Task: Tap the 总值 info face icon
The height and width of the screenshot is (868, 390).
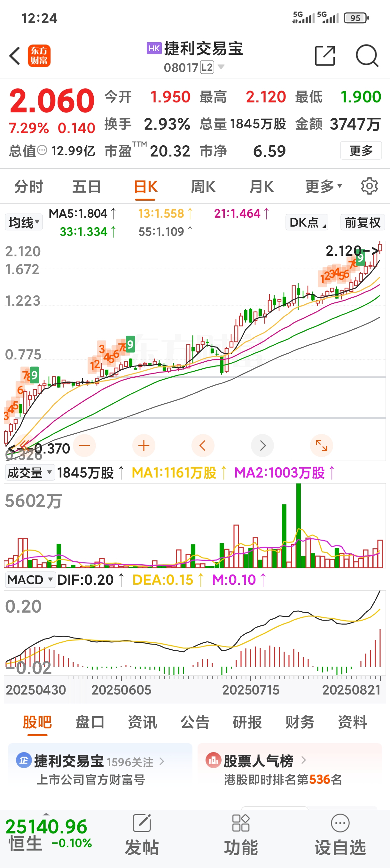Action: point(42,150)
